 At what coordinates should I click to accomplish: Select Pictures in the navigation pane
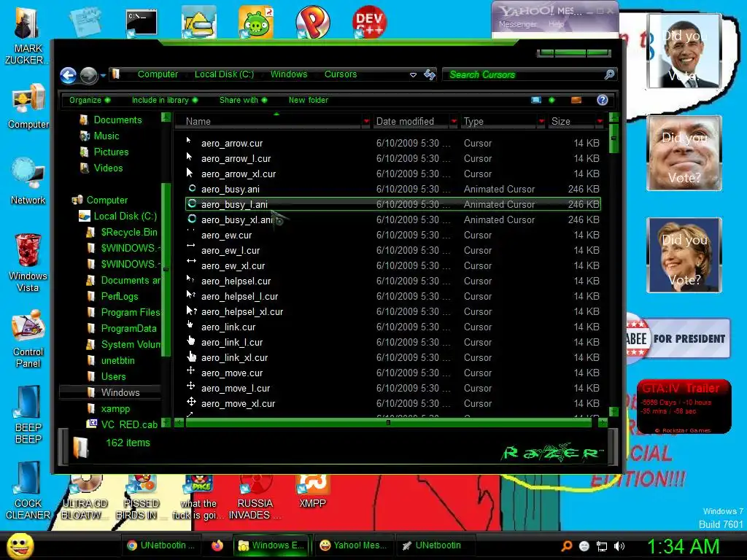tap(111, 152)
